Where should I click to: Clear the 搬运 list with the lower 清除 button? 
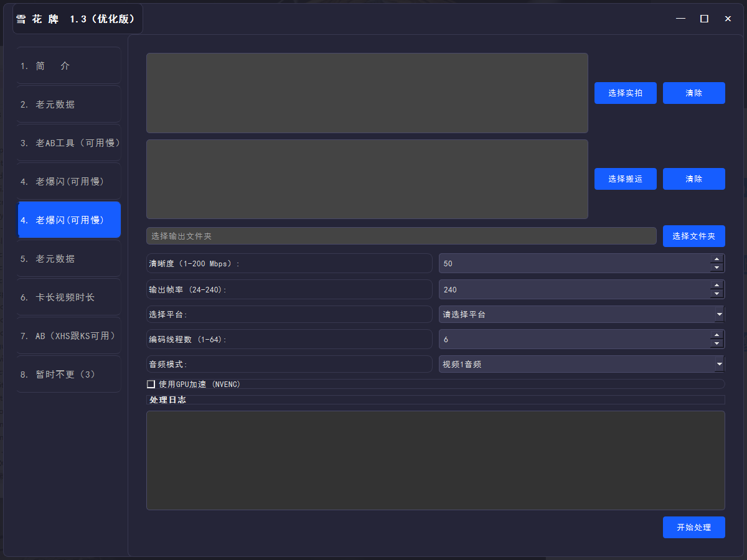[693, 179]
